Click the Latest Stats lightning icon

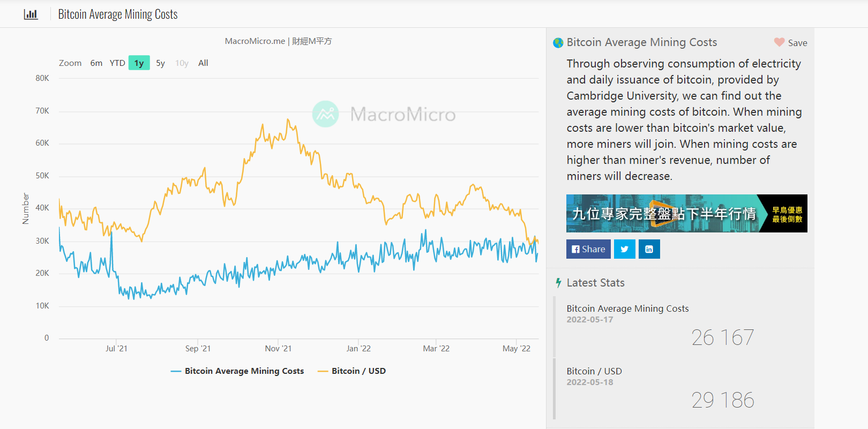tap(558, 283)
